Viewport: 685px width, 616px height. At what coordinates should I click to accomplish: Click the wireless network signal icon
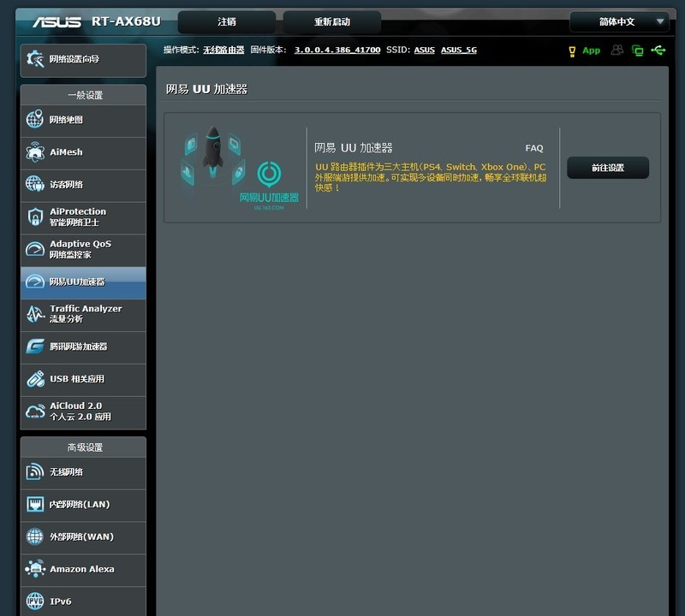[35, 471]
